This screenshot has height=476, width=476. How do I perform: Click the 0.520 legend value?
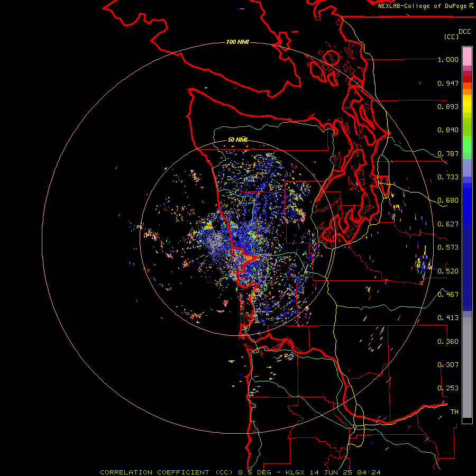pos(448,271)
